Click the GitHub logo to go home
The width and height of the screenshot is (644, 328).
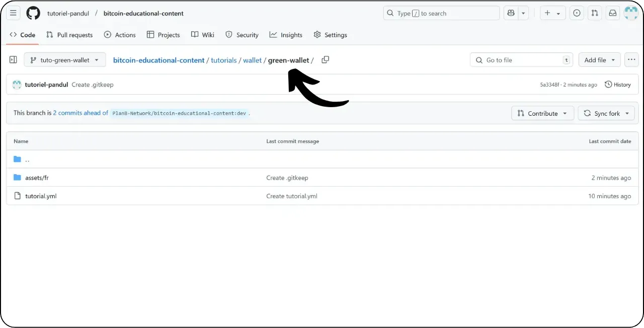pyautogui.click(x=33, y=13)
